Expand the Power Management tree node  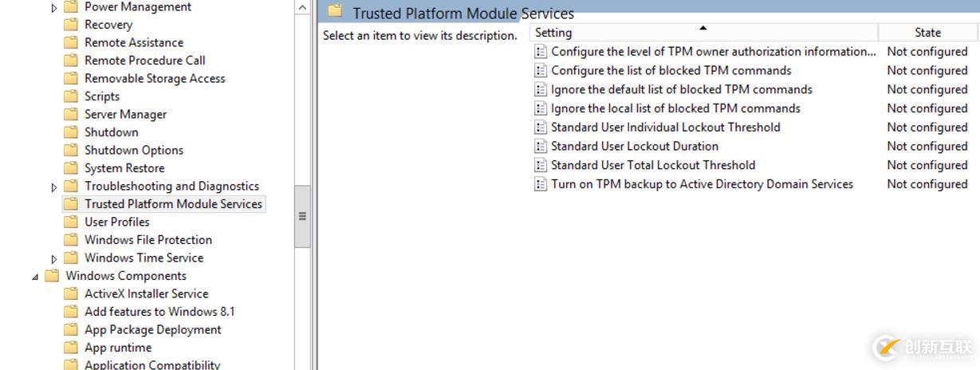54,8
